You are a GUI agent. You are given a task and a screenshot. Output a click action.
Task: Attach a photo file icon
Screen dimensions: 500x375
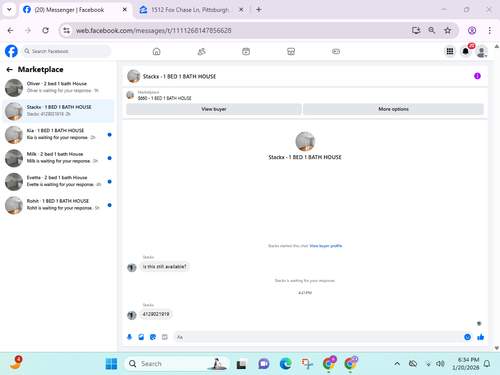tap(141, 337)
